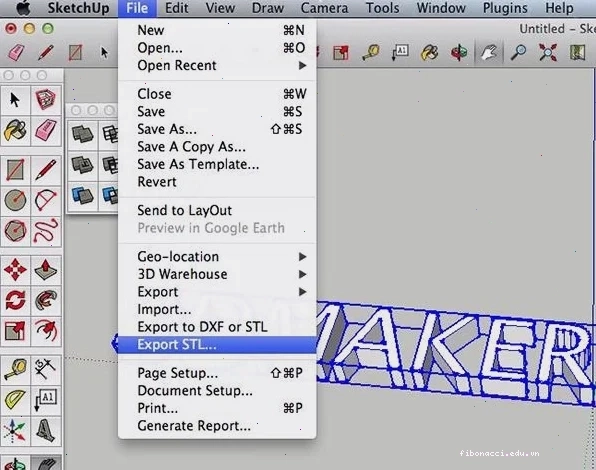The image size is (596, 470).
Task: Select the Rectangle tool in top toolbar
Action: coord(75,52)
